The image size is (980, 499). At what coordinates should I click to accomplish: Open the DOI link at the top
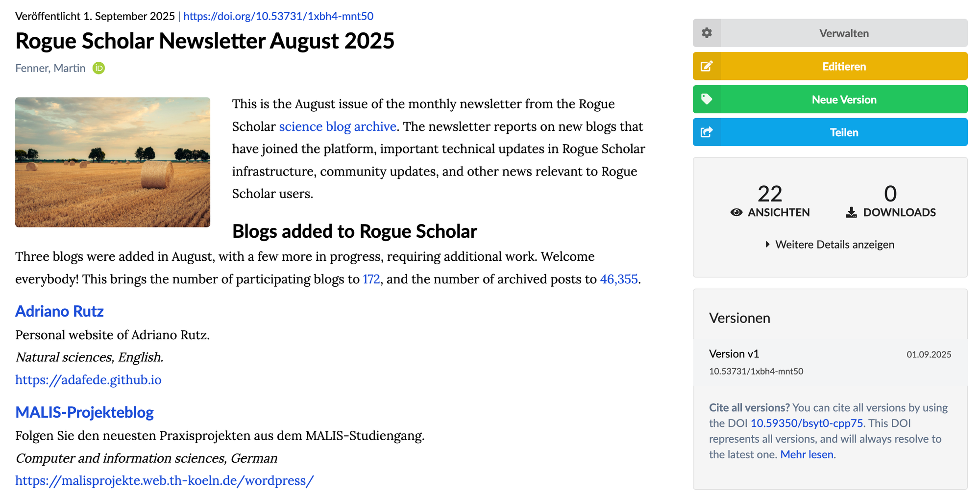click(x=278, y=16)
